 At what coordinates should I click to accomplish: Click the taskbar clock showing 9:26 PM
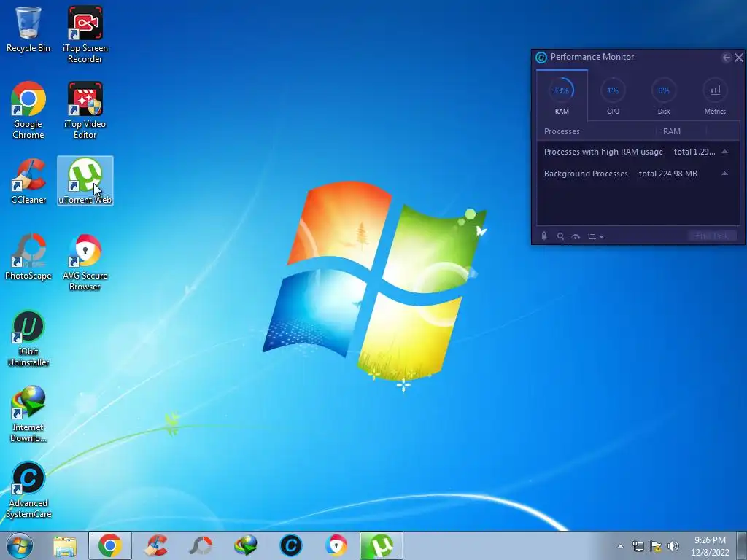[710, 546]
